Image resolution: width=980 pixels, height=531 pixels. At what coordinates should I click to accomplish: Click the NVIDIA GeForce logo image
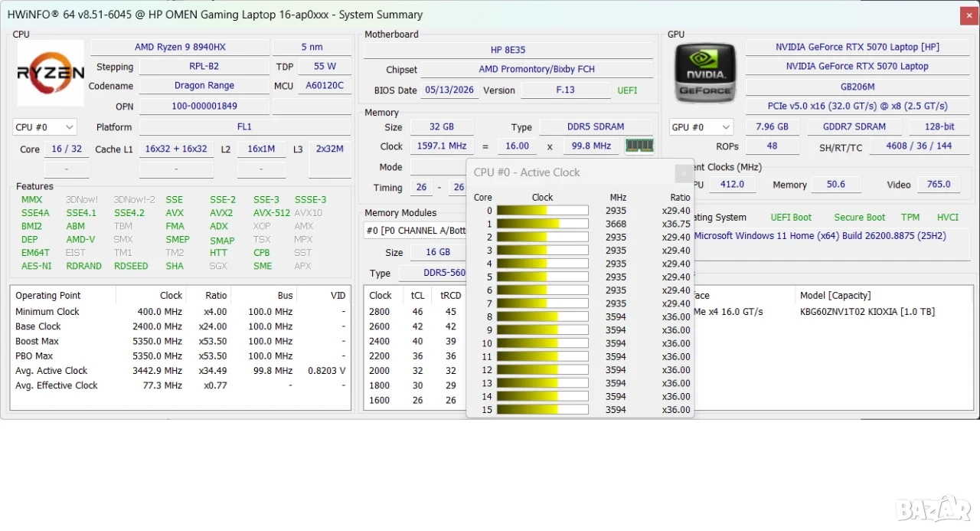click(705, 73)
